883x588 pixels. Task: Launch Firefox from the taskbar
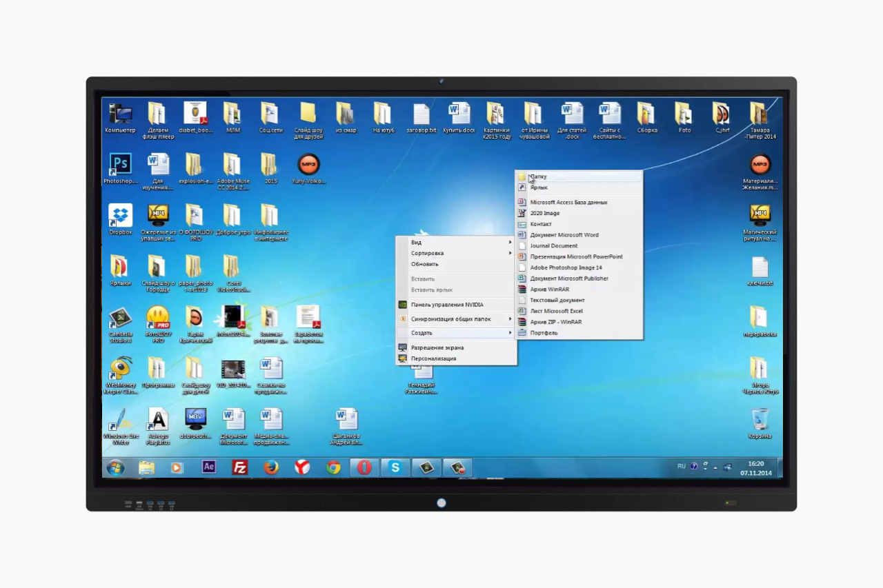(271, 467)
